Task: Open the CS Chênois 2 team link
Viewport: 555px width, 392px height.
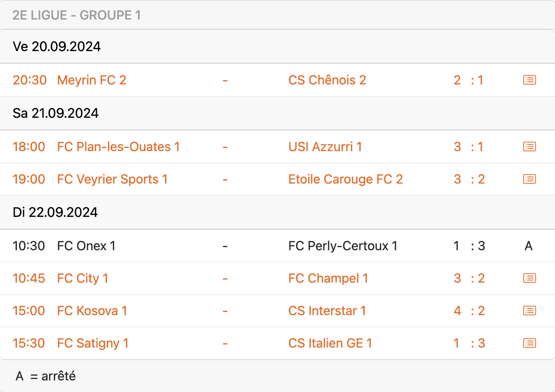Action: tap(327, 80)
